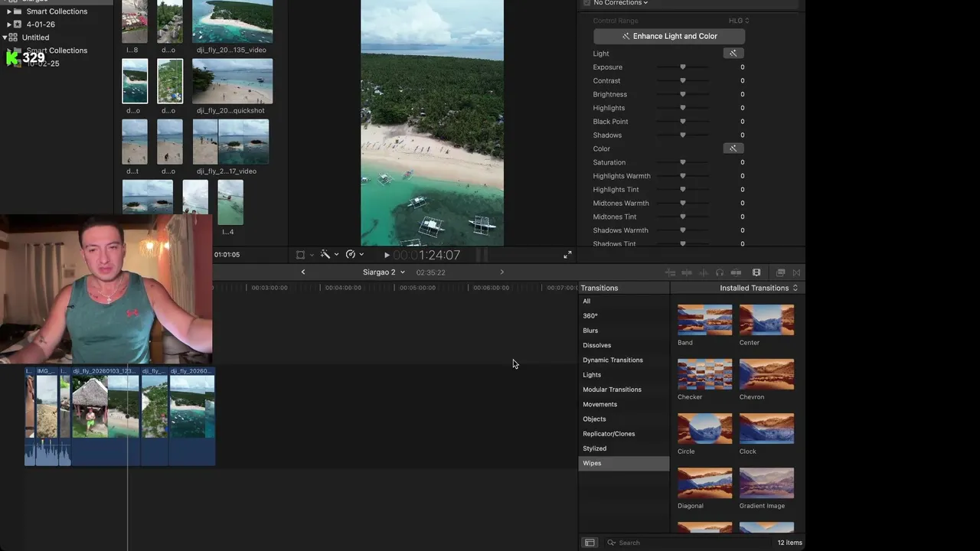The image size is (980, 551).
Task: Click the auto-enhance wand beside Light
Action: click(x=733, y=54)
